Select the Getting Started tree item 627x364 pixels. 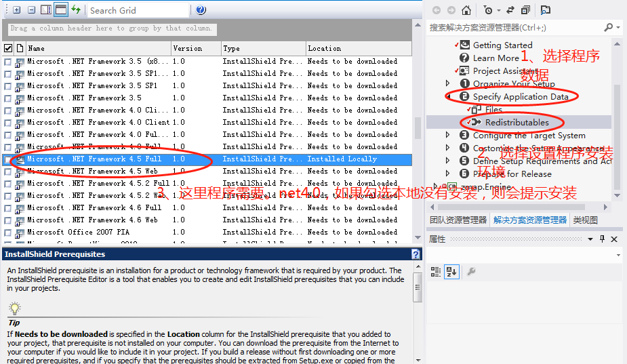[x=503, y=45]
